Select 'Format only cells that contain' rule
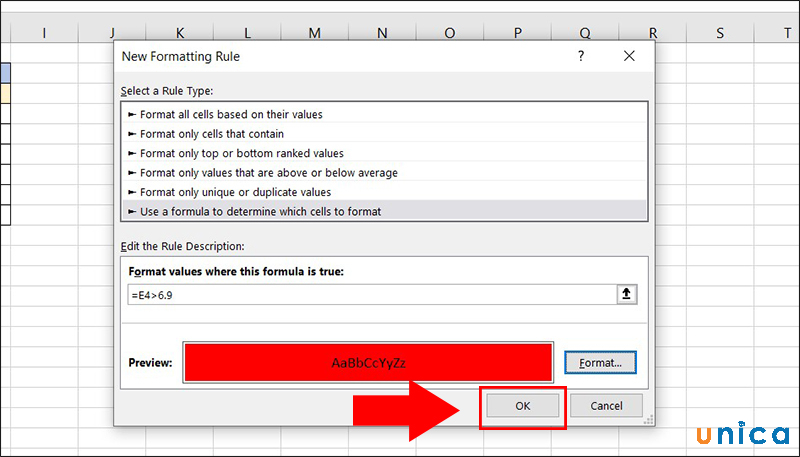 384,134
